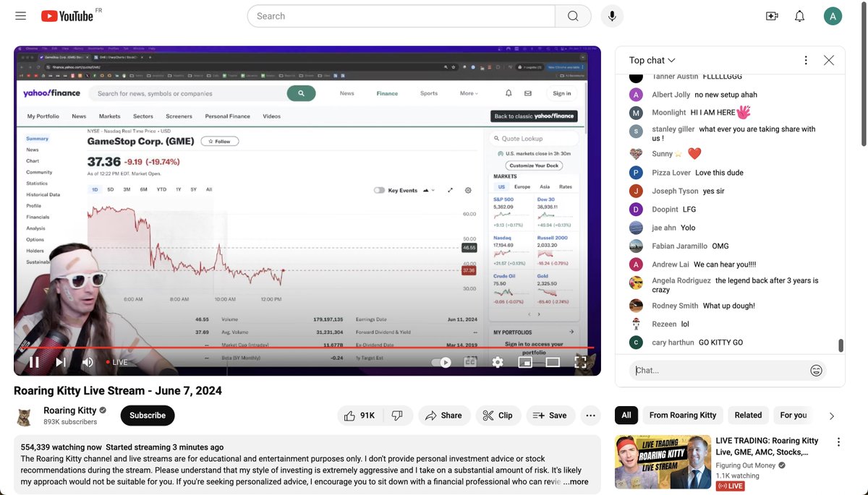The image size is (868, 495).
Task: Open the YouTube guide hamburger menu
Action: pyautogui.click(x=20, y=16)
